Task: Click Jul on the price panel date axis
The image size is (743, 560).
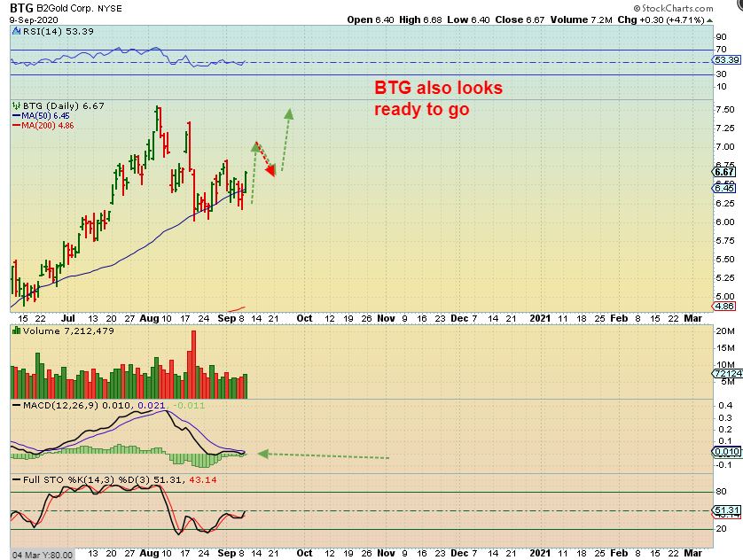Action: pos(67,319)
